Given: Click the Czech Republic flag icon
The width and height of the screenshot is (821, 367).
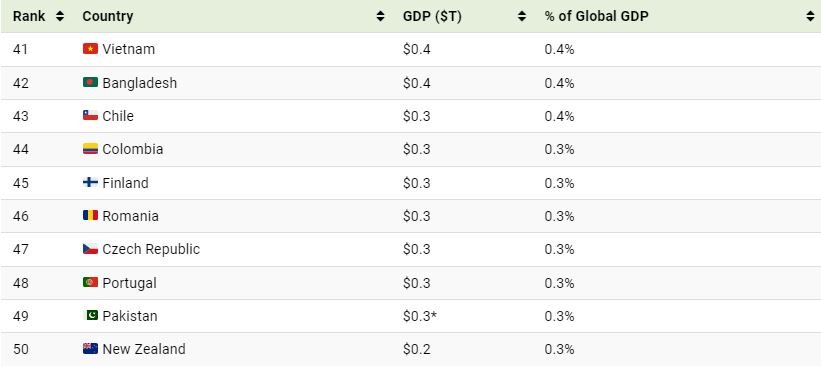Looking at the screenshot, I should pyautogui.click(x=90, y=249).
